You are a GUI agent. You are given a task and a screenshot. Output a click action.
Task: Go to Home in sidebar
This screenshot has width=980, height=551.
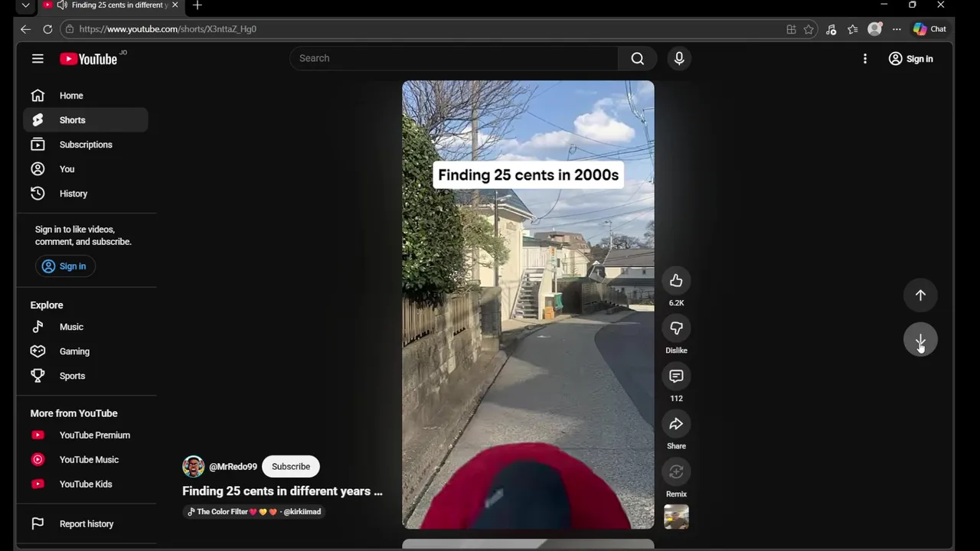pos(86,96)
